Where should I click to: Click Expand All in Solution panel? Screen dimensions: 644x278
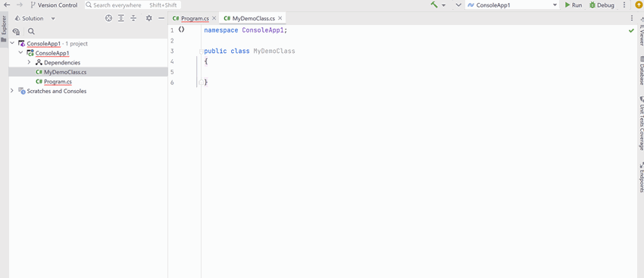[x=120, y=18]
